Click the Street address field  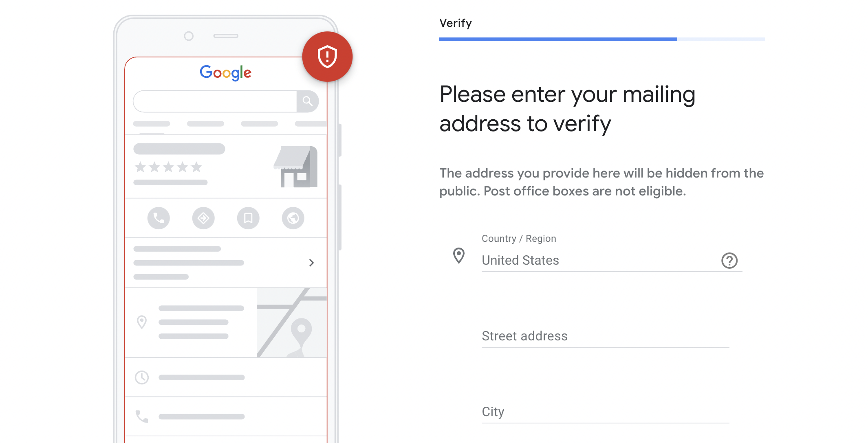[x=605, y=336]
